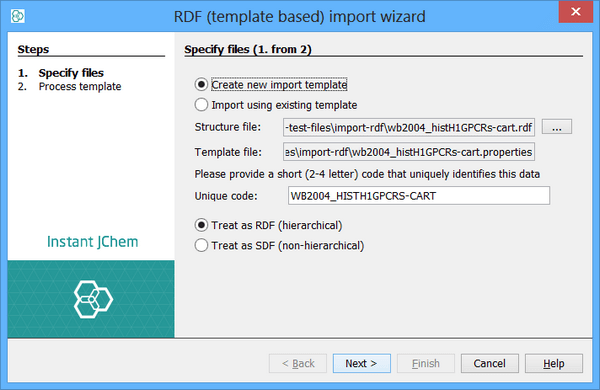Click the disabled Back button
The height and width of the screenshot is (390, 600).
[298, 363]
